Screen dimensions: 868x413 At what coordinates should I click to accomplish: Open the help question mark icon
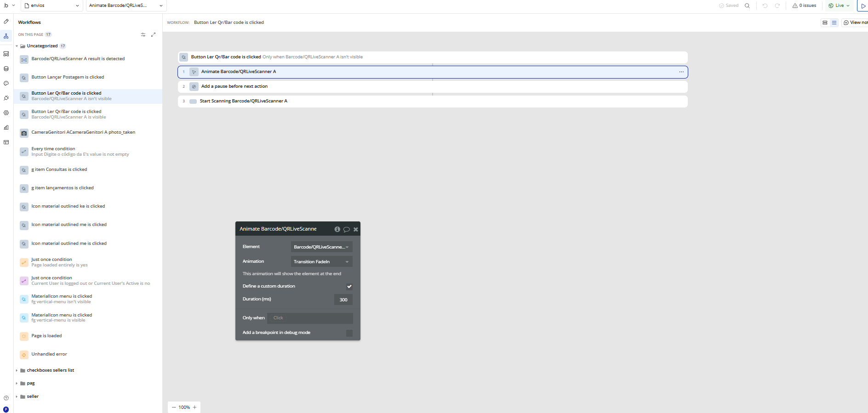point(6,398)
